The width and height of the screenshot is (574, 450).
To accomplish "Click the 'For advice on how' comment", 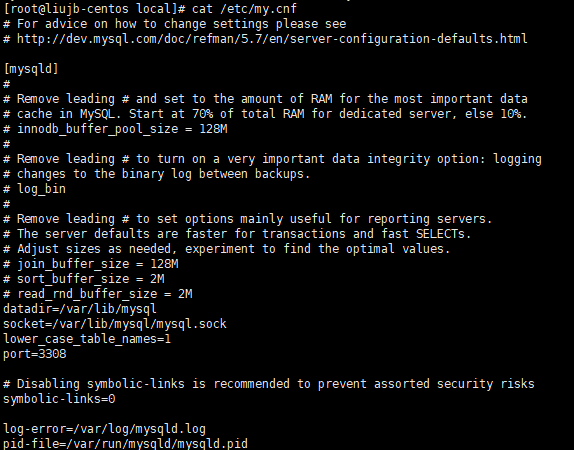I will click(175, 24).
